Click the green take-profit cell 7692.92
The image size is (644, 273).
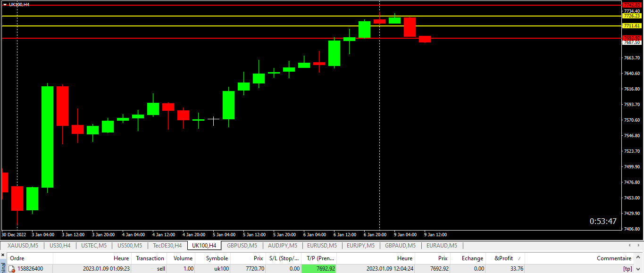tap(319, 269)
